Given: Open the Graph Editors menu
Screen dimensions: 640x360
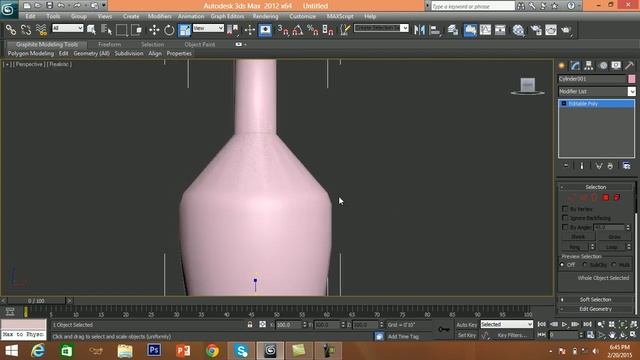Looking at the screenshot, I should point(227,16).
